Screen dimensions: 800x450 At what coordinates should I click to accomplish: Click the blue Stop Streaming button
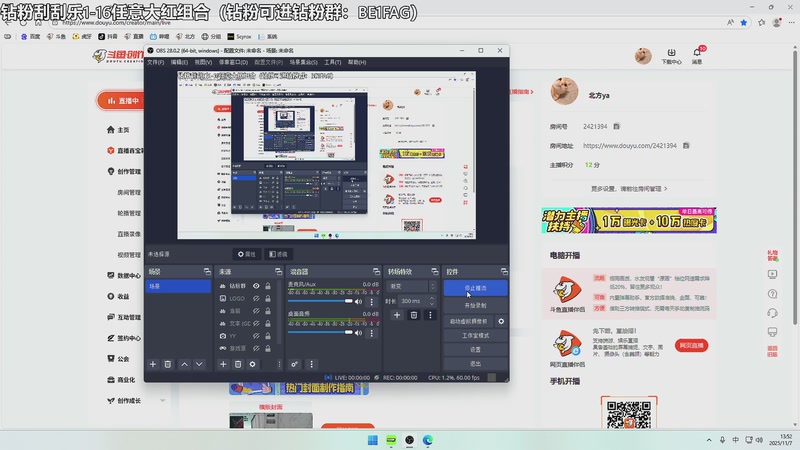click(x=476, y=288)
